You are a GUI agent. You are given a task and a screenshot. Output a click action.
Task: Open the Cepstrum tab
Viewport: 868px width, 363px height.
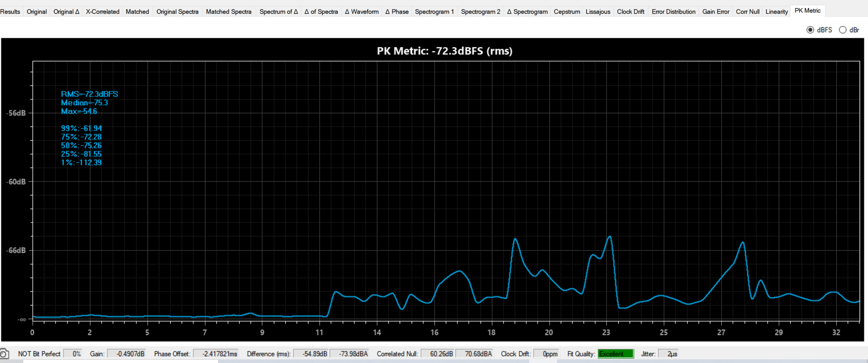coord(567,11)
